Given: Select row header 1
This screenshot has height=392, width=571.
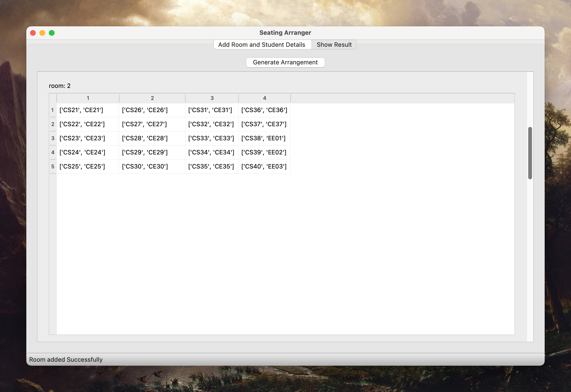Looking at the screenshot, I should coord(53,110).
